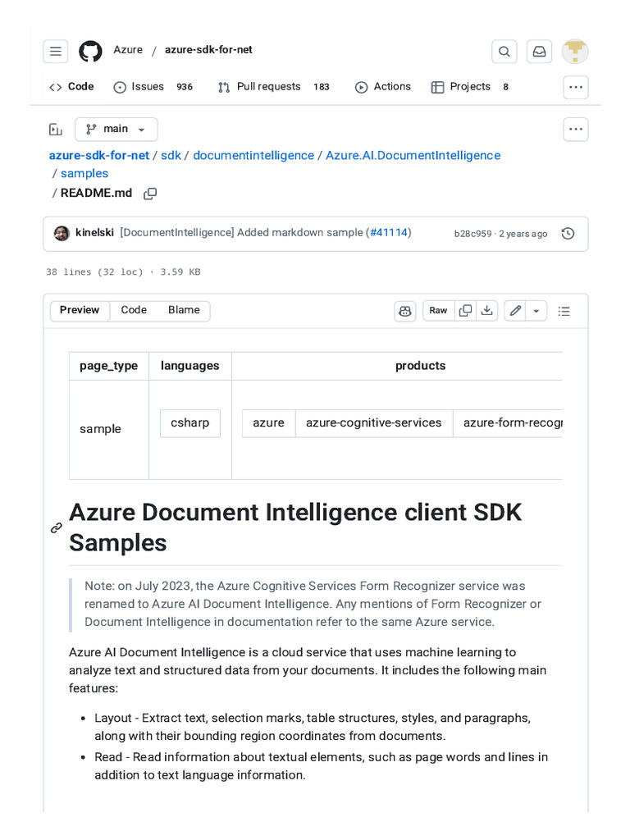Expand the file tree sidebar

click(56, 130)
